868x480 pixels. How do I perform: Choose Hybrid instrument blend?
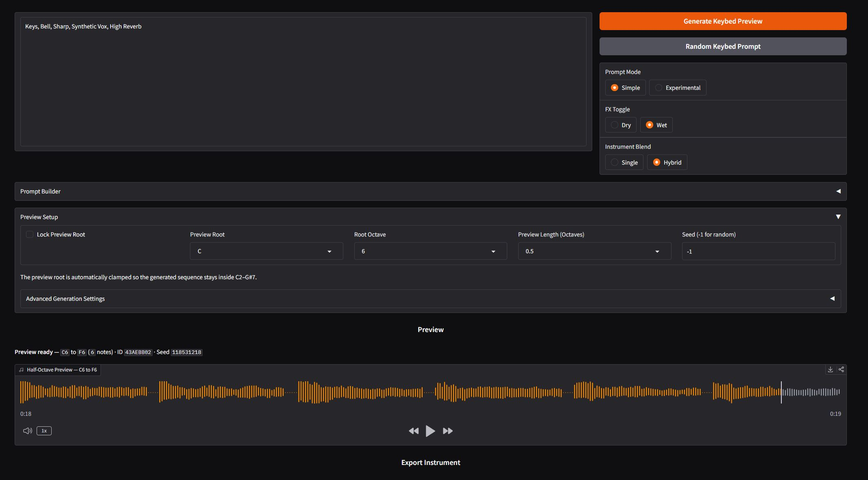coord(667,163)
